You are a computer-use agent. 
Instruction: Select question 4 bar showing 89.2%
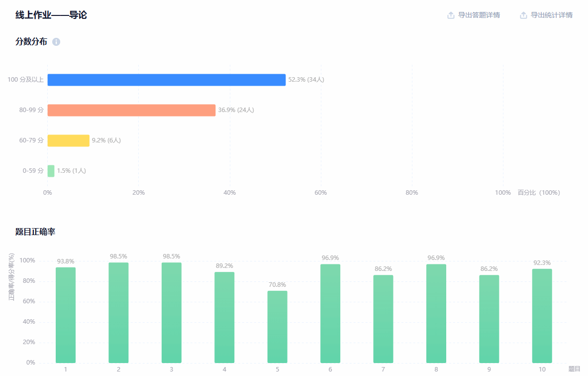coord(224,317)
